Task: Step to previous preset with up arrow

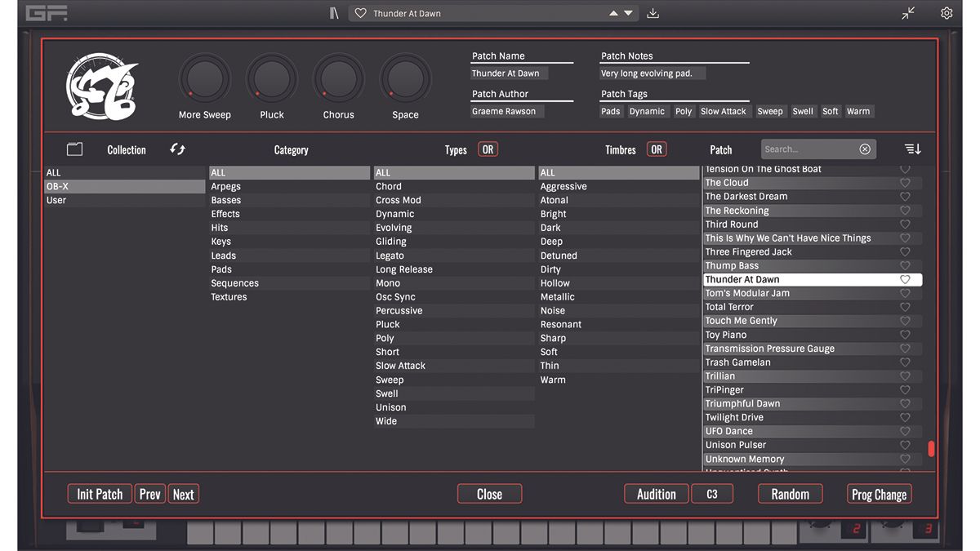Action: coord(613,13)
